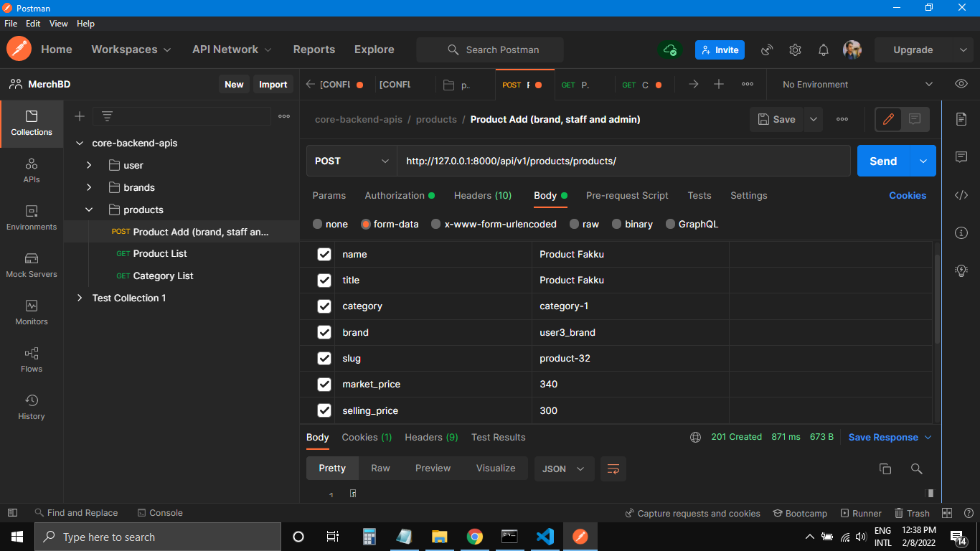This screenshot has height=551, width=980.
Task: Open the Cookies link
Action: click(x=908, y=195)
